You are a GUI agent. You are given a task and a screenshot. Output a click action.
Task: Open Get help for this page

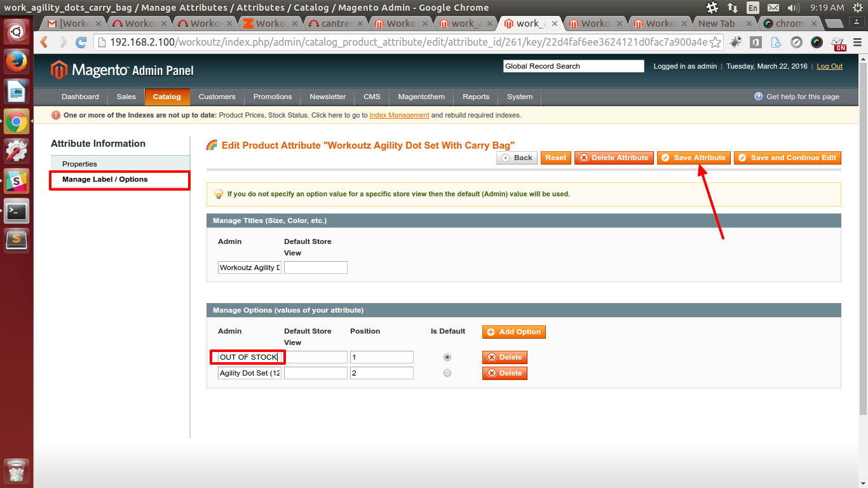pos(797,97)
